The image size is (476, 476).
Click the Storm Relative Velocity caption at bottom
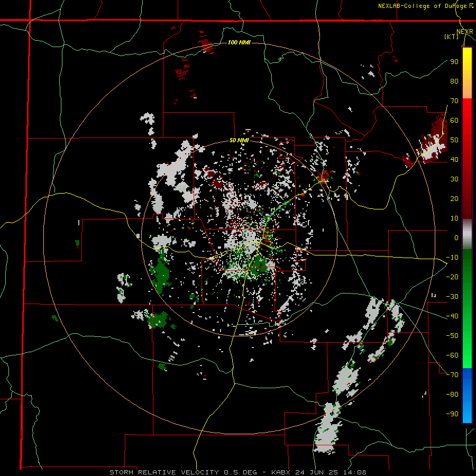click(x=238, y=472)
